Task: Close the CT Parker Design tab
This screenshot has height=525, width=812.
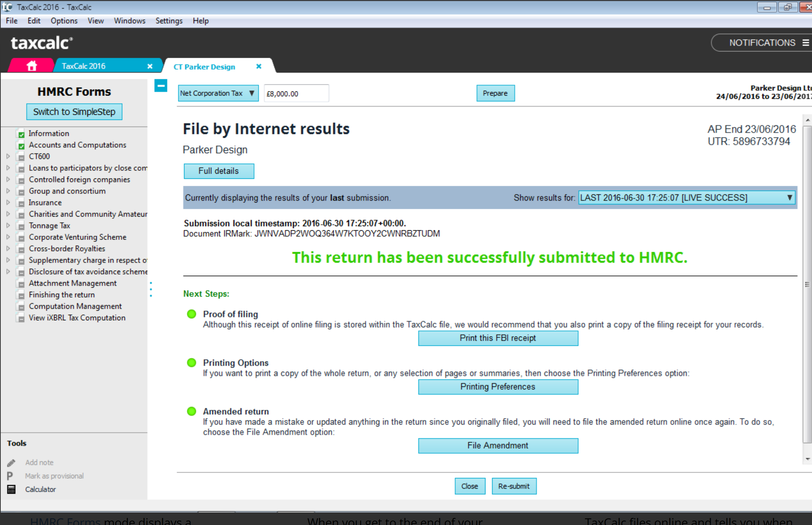Action: 259,66
